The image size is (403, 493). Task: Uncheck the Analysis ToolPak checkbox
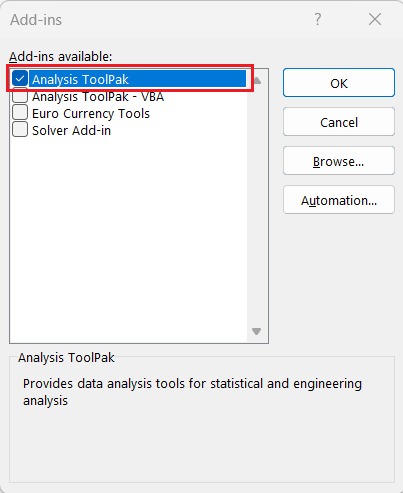click(x=20, y=79)
